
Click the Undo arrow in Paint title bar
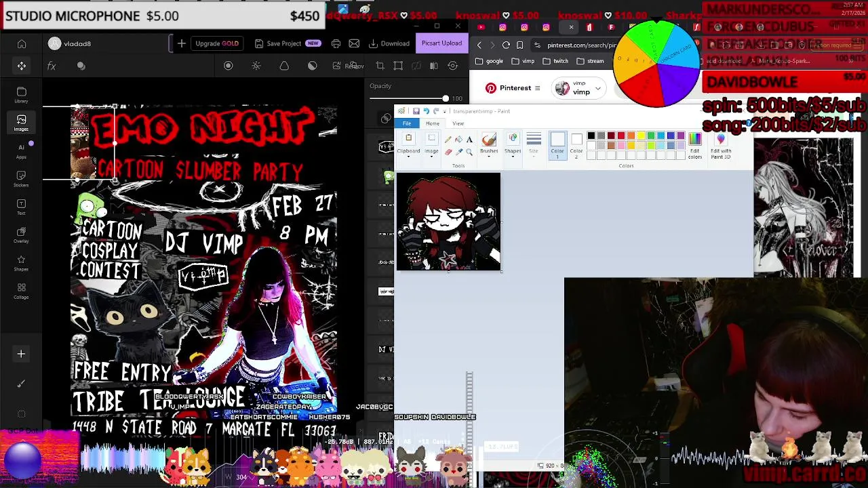click(427, 111)
